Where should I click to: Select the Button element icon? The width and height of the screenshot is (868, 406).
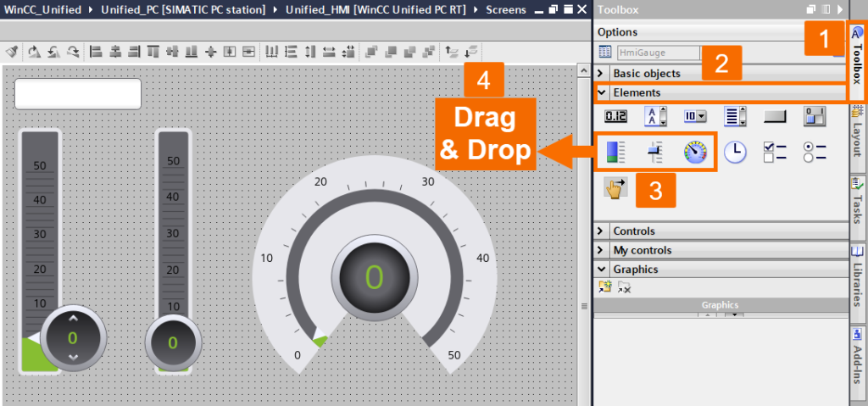[x=775, y=116]
